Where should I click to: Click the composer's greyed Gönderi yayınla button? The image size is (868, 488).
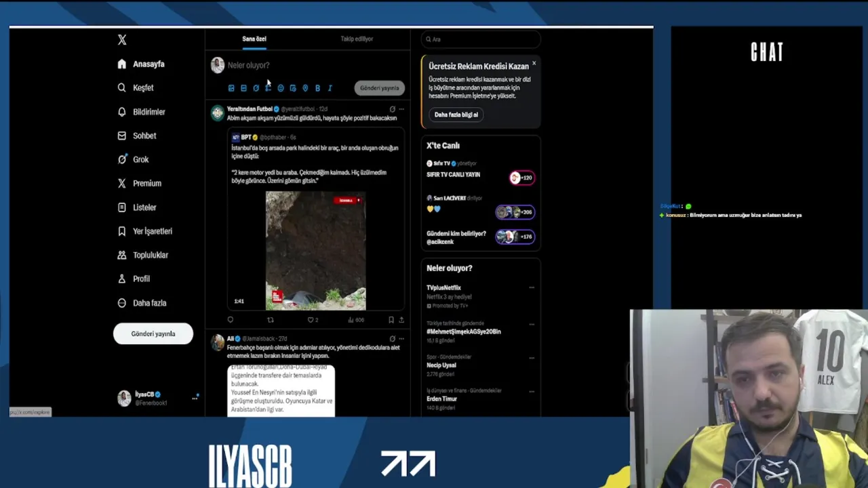tap(379, 88)
